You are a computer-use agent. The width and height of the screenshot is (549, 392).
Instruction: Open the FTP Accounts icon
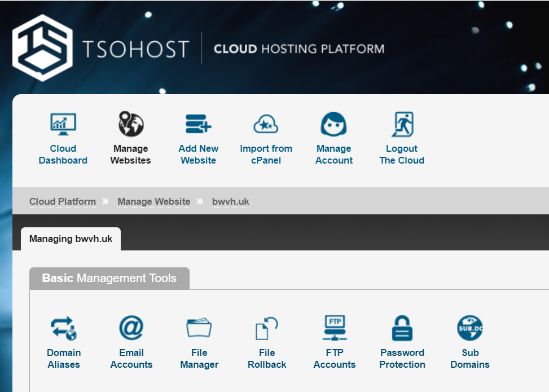pyautogui.click(x=335, y=328)
